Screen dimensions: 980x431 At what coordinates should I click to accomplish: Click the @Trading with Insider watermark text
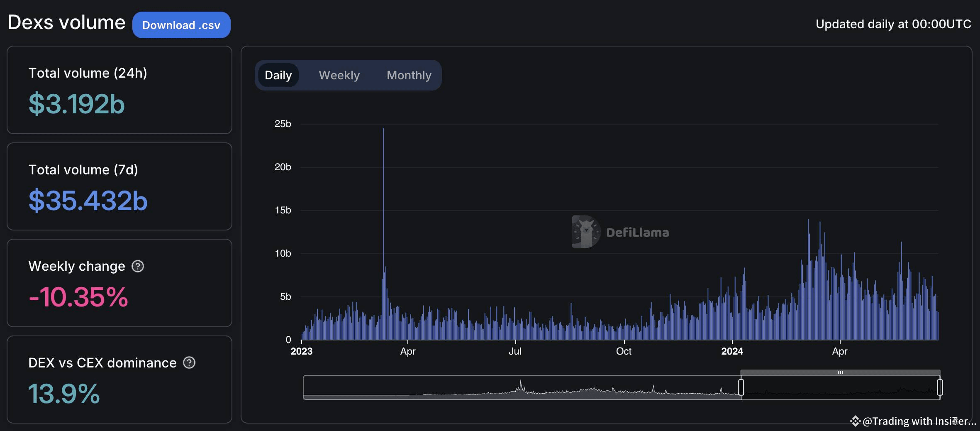(919, 421)
